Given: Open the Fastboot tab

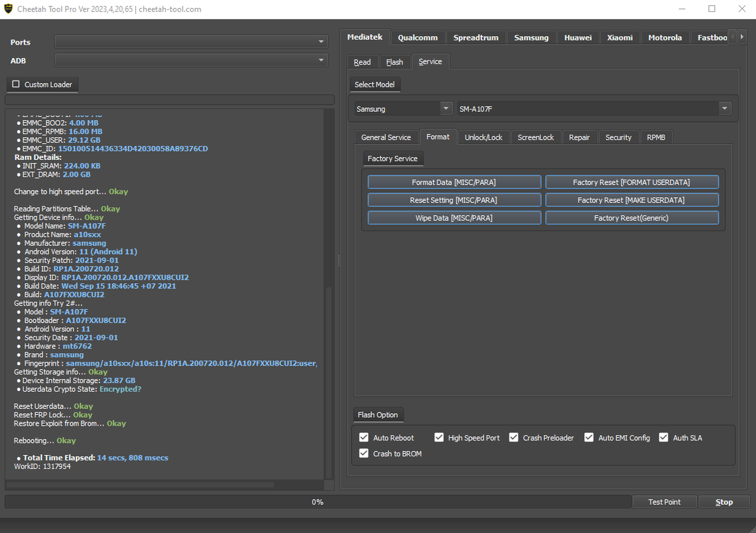Looking at the screenshot, I should pyautogui.click(x=711, y=37).
